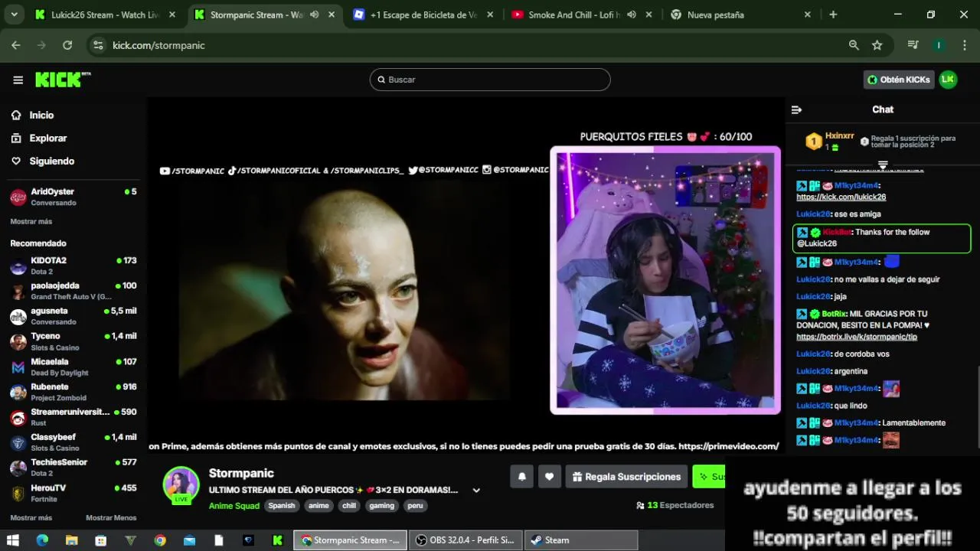
Task: Expand the stream title chevron
Action: tap(476, 490)
